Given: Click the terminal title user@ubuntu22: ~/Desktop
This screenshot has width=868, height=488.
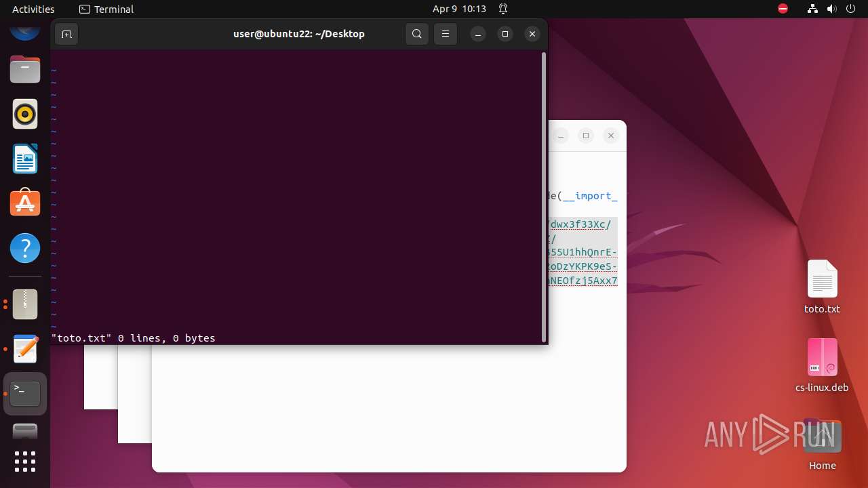Looking at the screenshot, I should [x=299, y=34].
